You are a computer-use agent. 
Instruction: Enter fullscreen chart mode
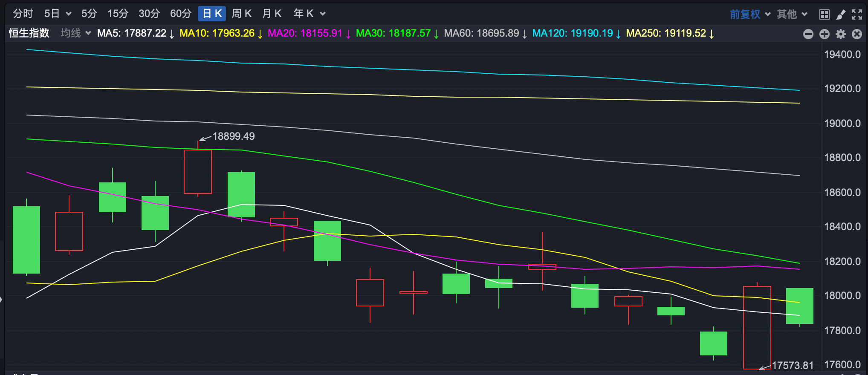(856, 14)
